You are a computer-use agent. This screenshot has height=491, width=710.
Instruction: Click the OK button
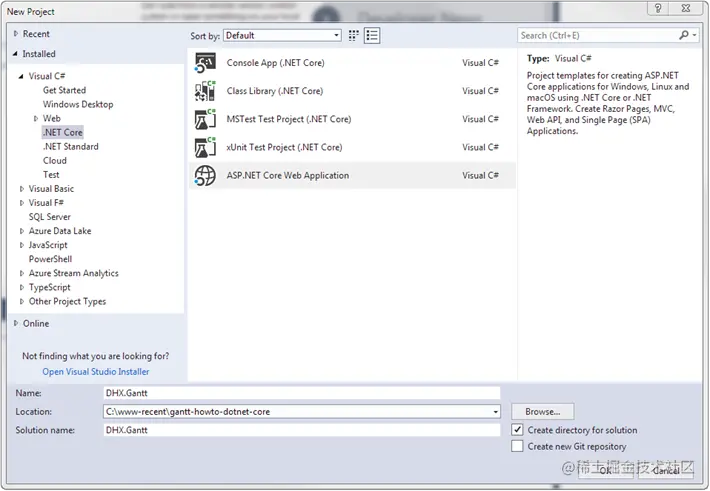click(606, 471)
